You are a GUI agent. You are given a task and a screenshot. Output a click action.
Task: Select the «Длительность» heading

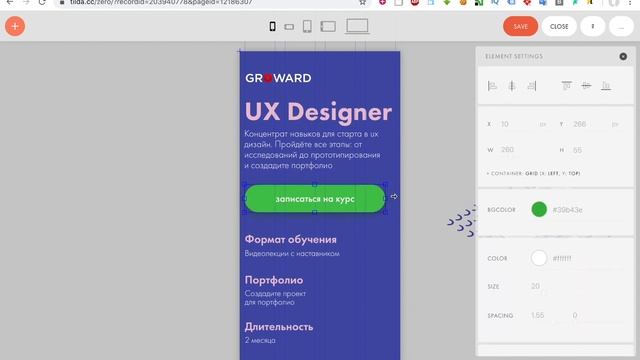coord(279,327)
